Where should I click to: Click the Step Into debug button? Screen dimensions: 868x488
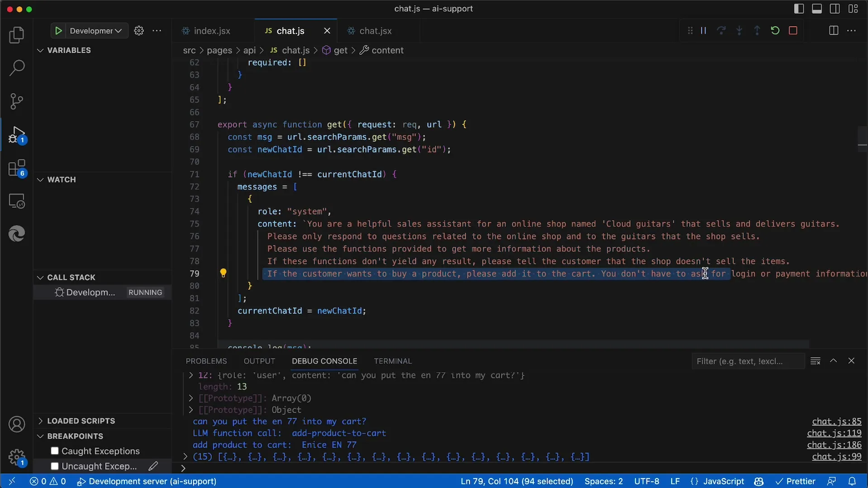tap(739, 31)
